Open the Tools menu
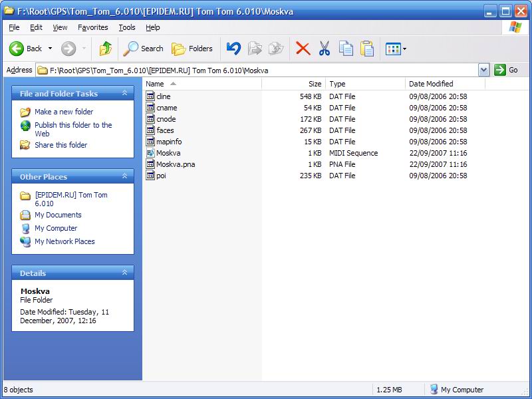 126,27
